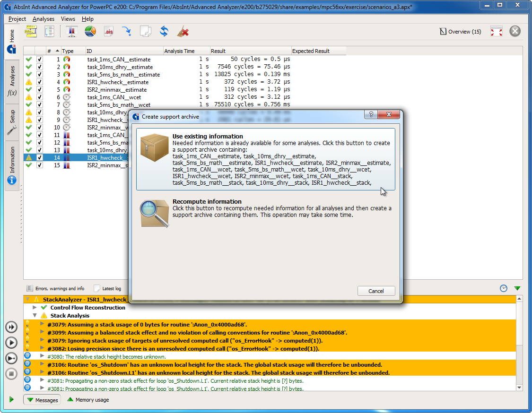The image size is (532, 413).
Task: Expand message #3106 Routine 'os_Shutdown'
Action: pos(42,364)
